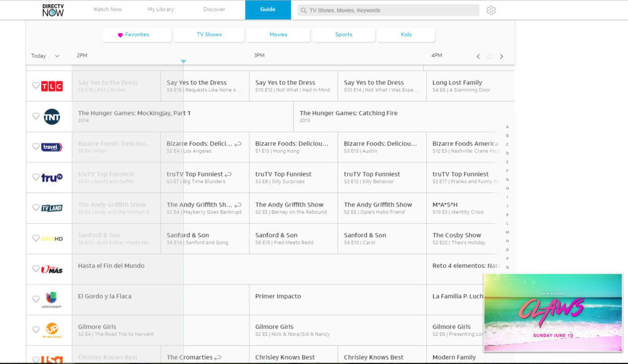Favorite the Univision channel heart
628x364 pixels.
point(36,299)
